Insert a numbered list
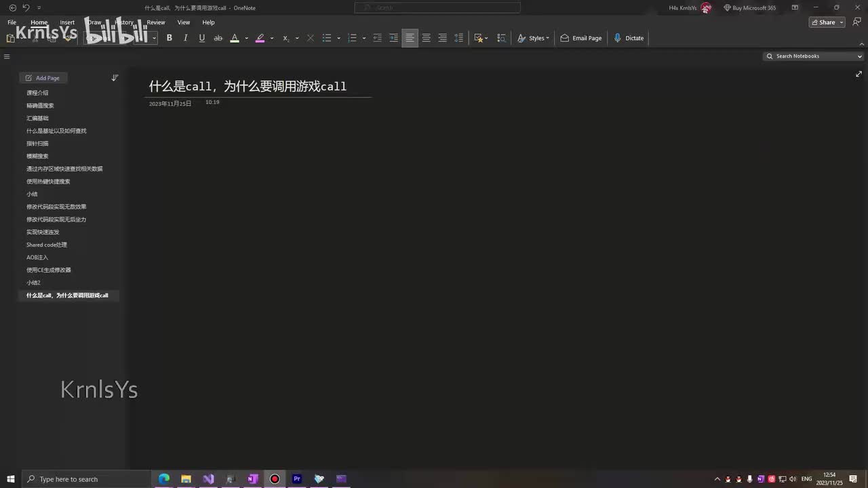 352,38
